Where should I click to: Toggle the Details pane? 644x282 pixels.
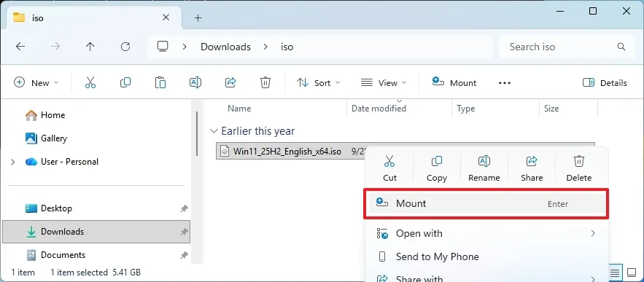tap(605, 83)
